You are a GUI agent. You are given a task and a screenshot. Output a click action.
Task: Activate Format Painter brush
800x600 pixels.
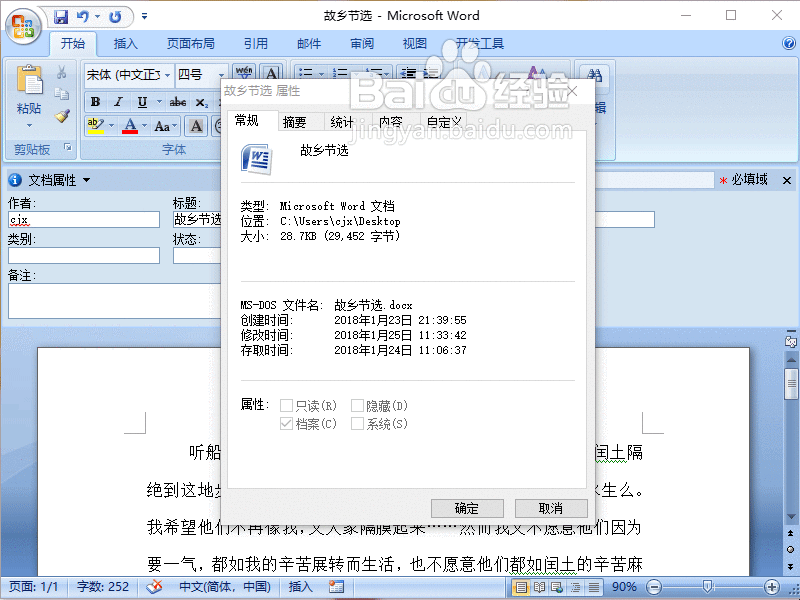click(x=62, y=116)
